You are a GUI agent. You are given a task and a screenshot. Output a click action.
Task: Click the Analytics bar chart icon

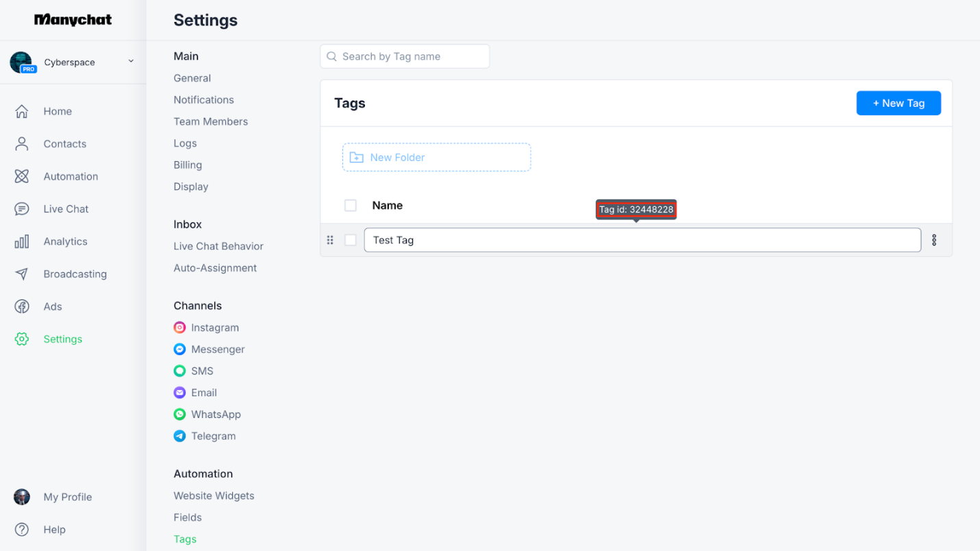[x=22, y=241]
